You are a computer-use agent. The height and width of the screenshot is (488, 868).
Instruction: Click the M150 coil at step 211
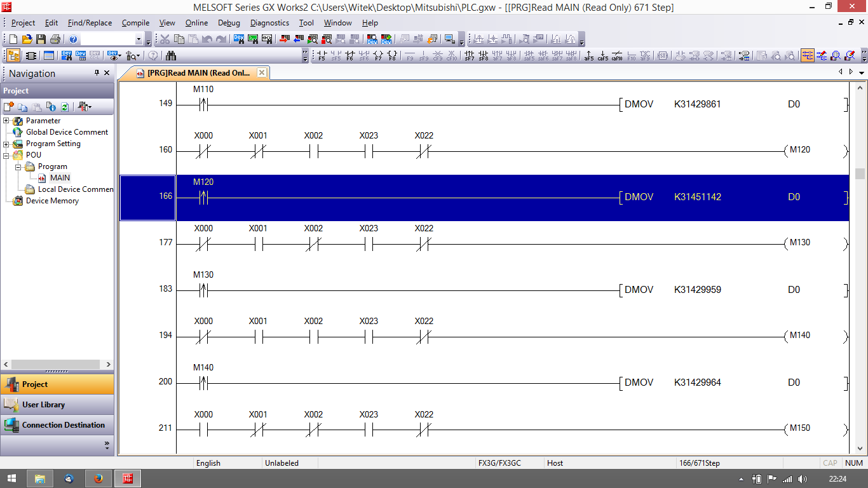(815, 428)
